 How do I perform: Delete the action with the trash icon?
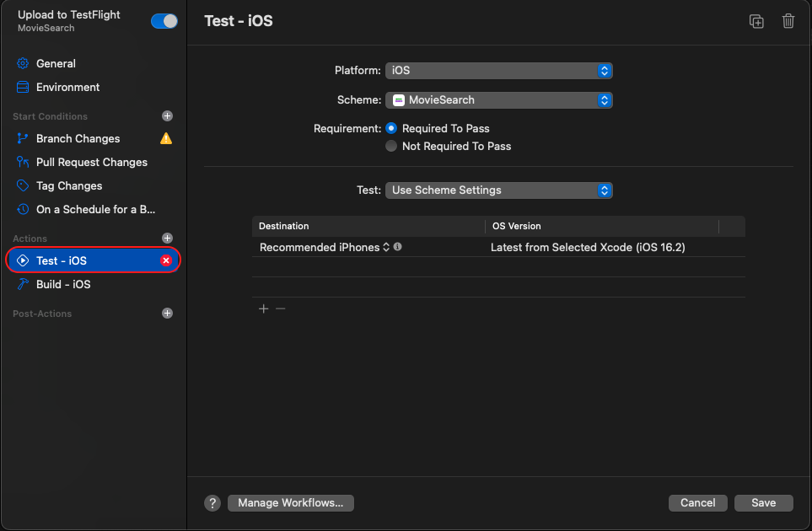(x=788, y=21)
